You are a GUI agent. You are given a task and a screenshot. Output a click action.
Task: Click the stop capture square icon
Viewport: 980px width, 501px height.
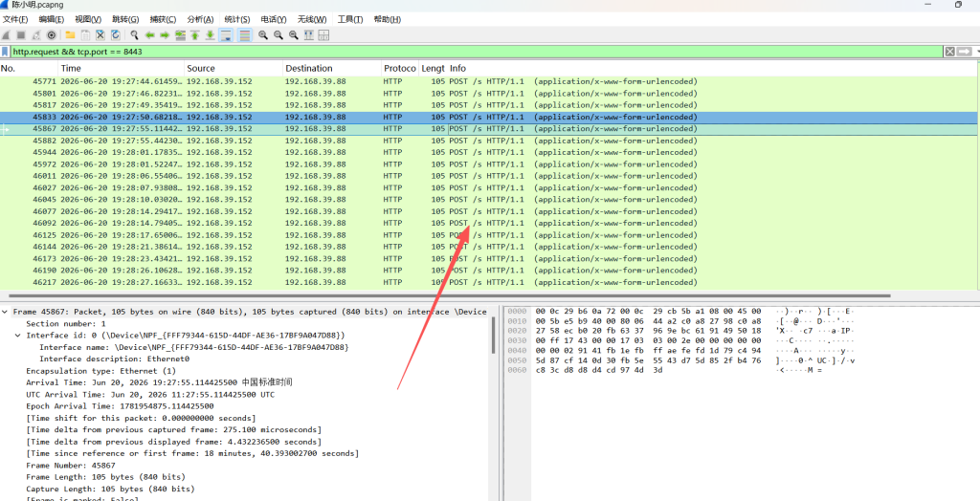click(x=21, y=35)
